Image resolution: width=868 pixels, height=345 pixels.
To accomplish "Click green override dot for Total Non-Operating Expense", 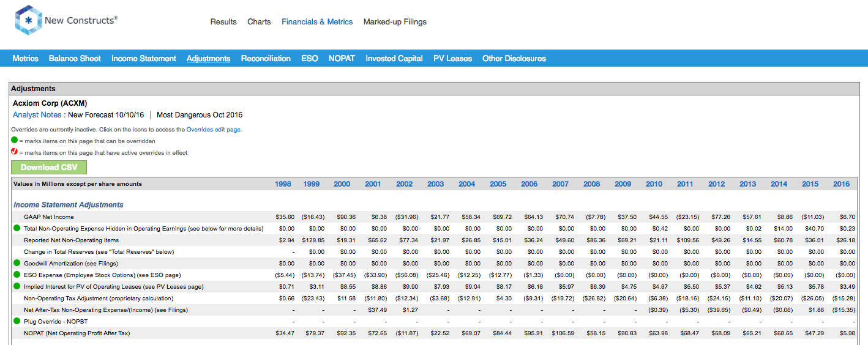I will point(17,228).
